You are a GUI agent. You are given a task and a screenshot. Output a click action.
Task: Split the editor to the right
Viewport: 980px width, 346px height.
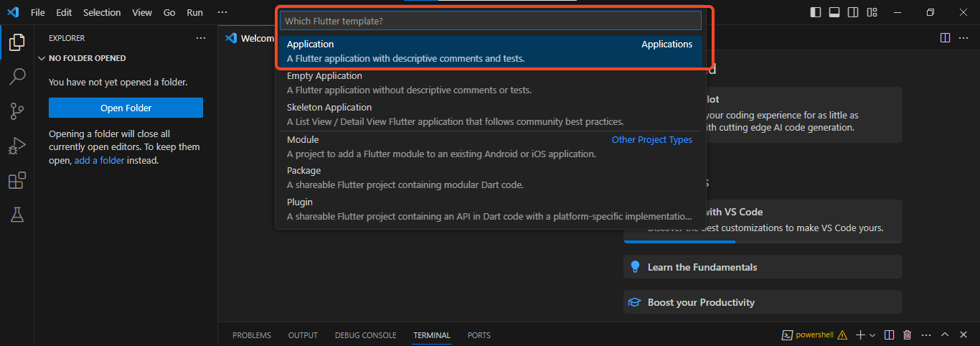945,38
